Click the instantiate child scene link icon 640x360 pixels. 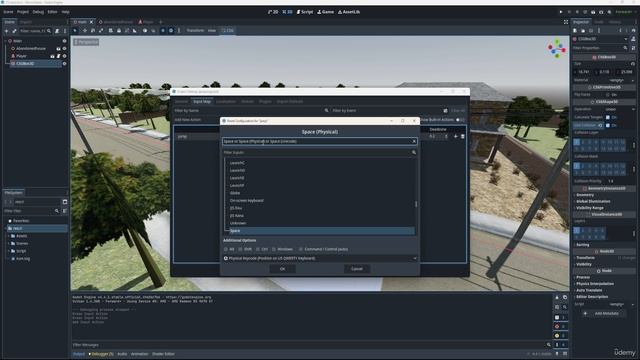pos(14,31)
